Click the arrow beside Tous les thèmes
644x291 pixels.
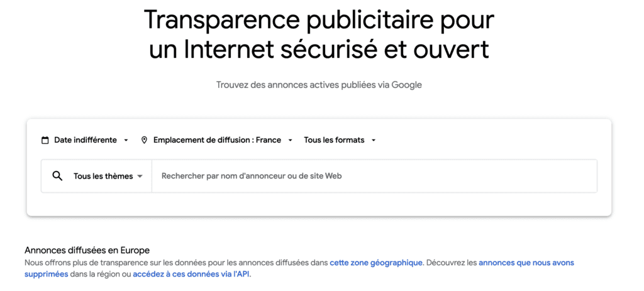[140, 177]
